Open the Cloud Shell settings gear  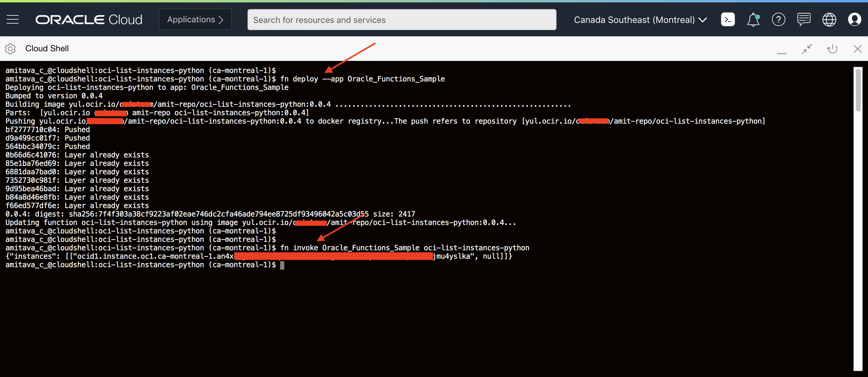(x=10, y=49)
